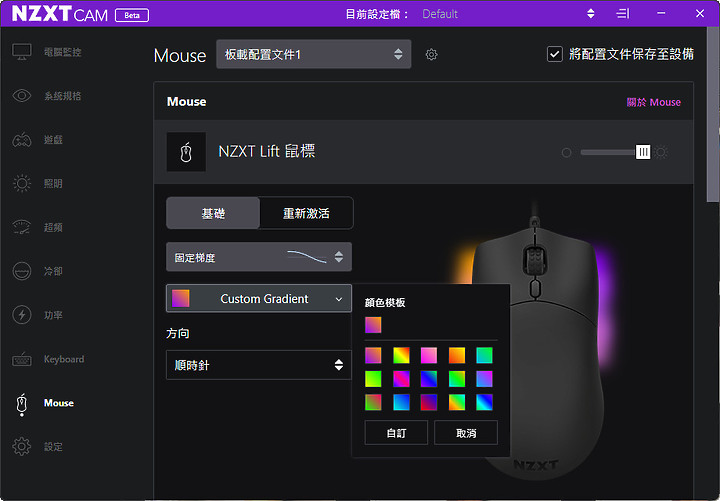Select the 基礎 tab
Viewport: 720px width, 501px height.
(213, 213)
